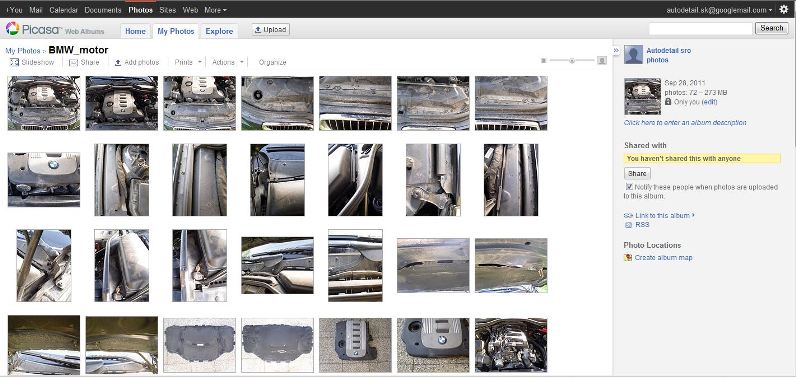Click the RSS feed icon

click(x=628, y=225)
